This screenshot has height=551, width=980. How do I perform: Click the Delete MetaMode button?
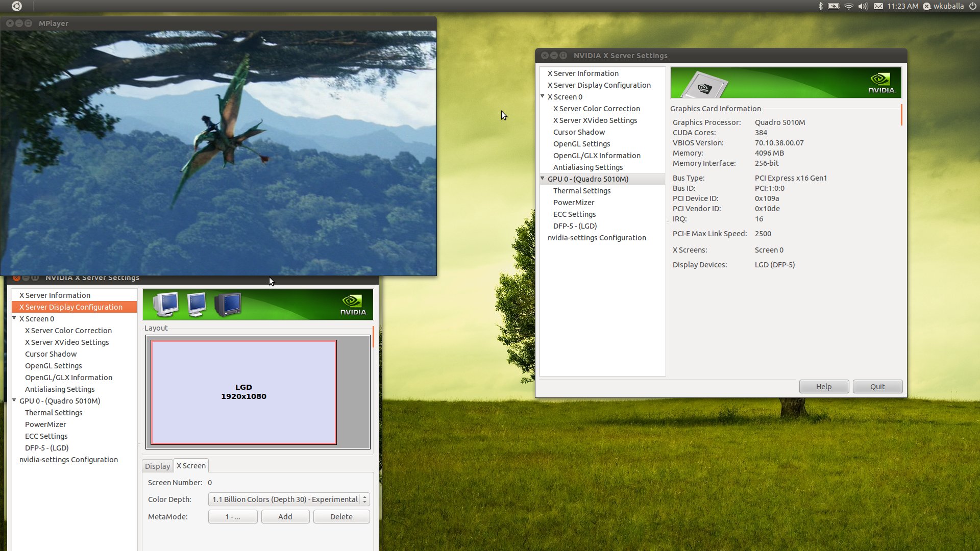[x=341, y=517]
